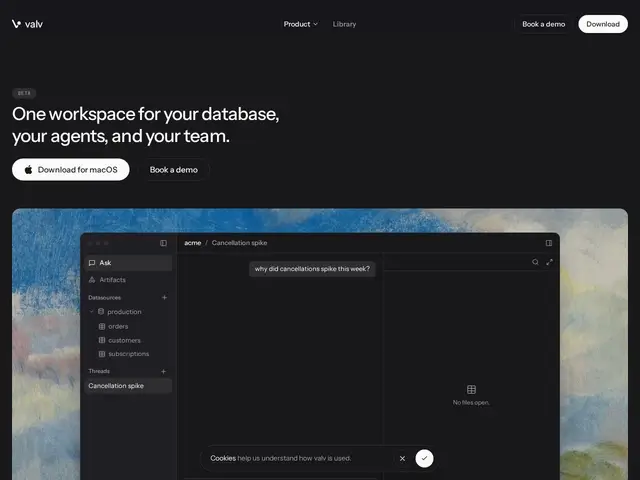Click the customers table grid icon
Image resolution: width=640 pixels, height=480 pixels.
102,340
